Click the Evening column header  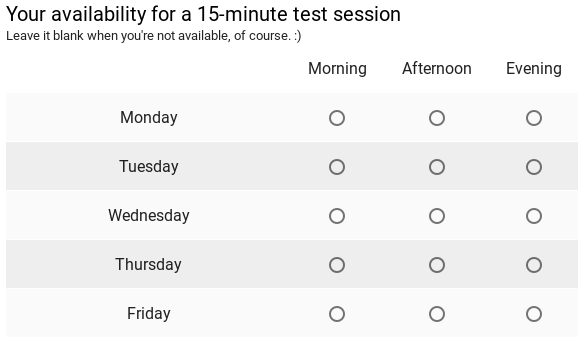534,69
